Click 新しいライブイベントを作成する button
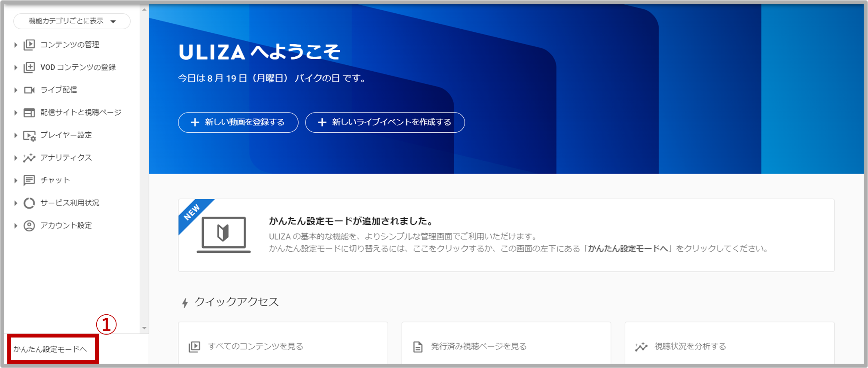This screenshot has height=368, width=868. coord(385,122)
